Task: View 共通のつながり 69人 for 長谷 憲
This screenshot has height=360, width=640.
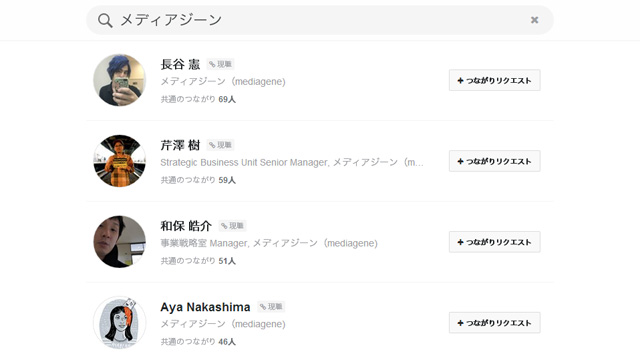Action: point(198,99)
